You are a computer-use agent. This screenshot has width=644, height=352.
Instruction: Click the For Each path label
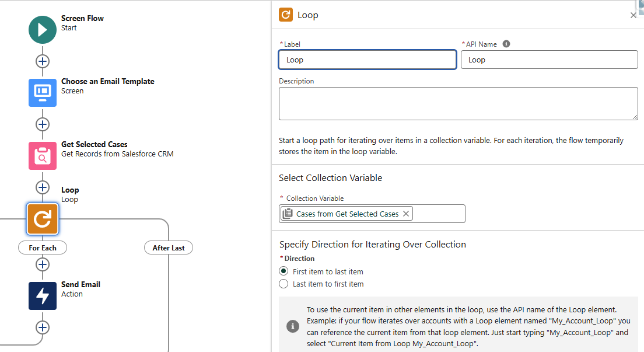(x=43, y=248)
